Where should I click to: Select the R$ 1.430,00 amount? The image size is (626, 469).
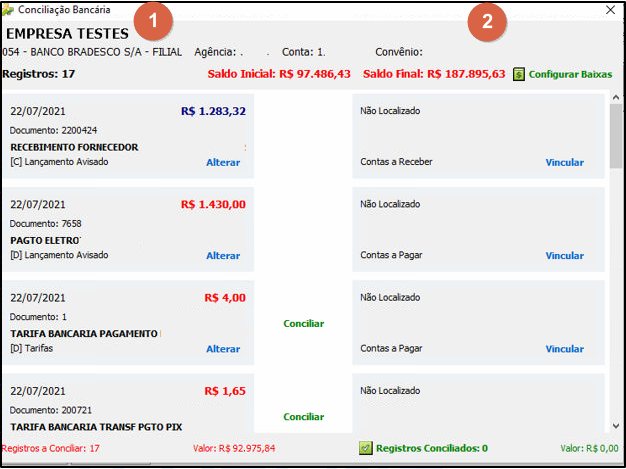pyautogui.click(x=213, y=205)
